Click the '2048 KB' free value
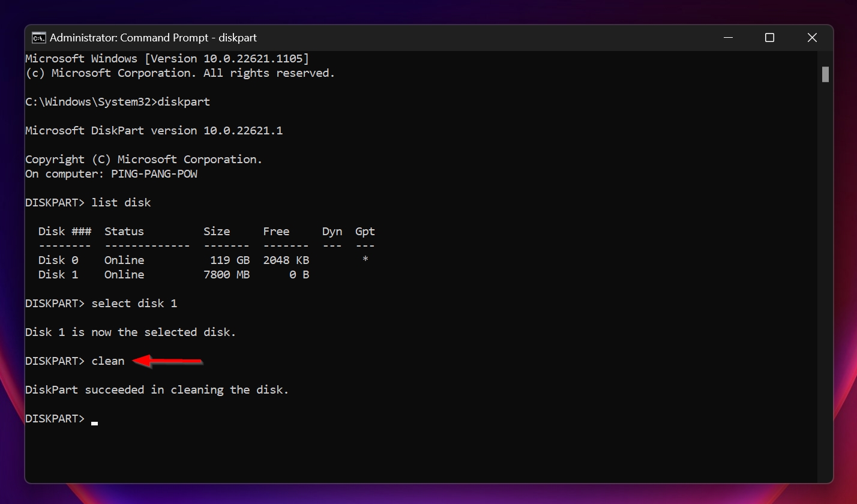The width and height of the screenshot is (857, 504). coord(286,260)
